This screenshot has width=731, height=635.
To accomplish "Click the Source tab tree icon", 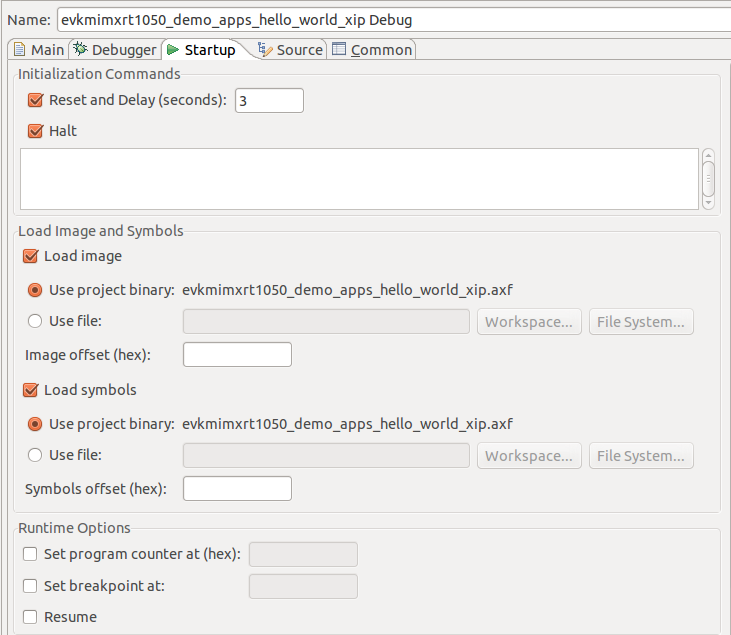I will (265, 49).
